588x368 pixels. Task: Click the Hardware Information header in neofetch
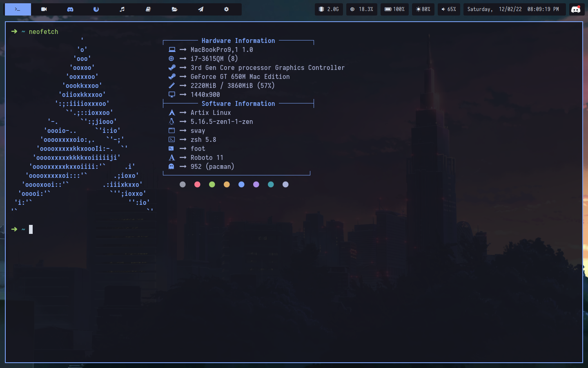click(x=238, y=40)
